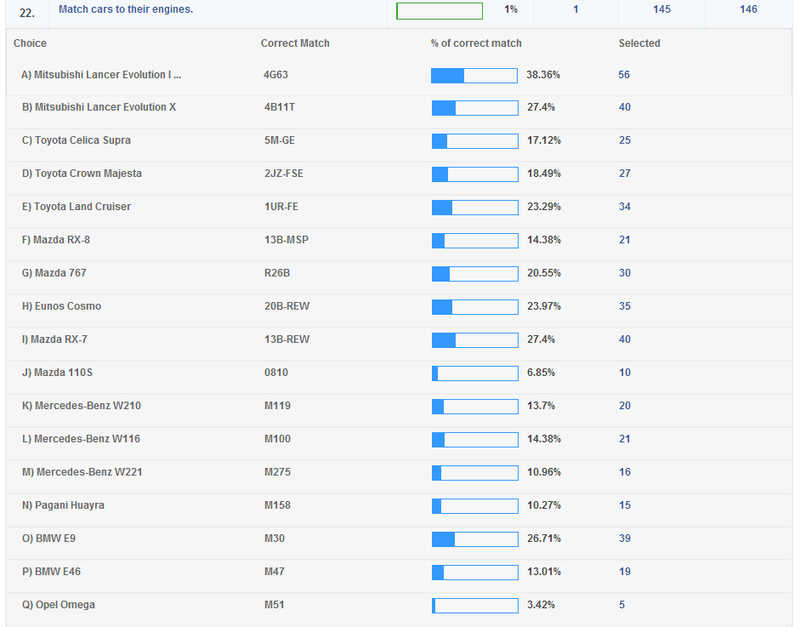
Task: Select 'E) Toyota Land Cruiser'
Action: tap(76, 207)
